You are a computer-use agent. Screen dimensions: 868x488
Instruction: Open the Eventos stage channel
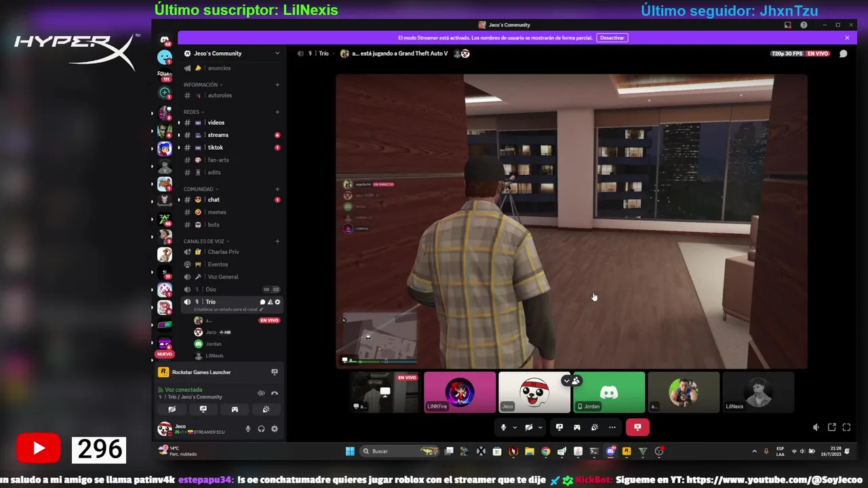point(231,264)
